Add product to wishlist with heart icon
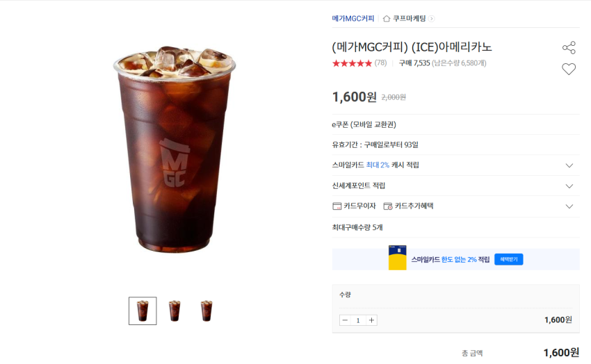 point(569,69)
